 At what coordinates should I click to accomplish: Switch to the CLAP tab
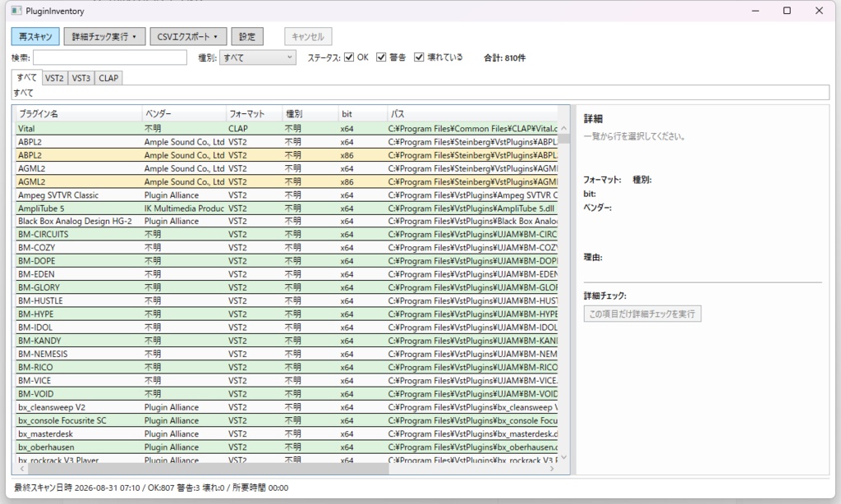pos(109,78)
